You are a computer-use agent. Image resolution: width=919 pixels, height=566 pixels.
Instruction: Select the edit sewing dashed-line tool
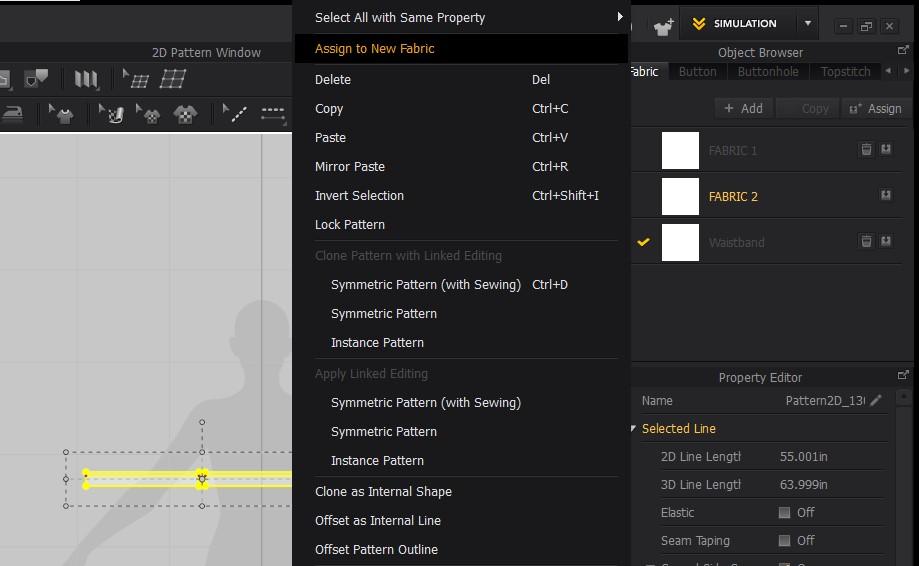tap(273, 114)
